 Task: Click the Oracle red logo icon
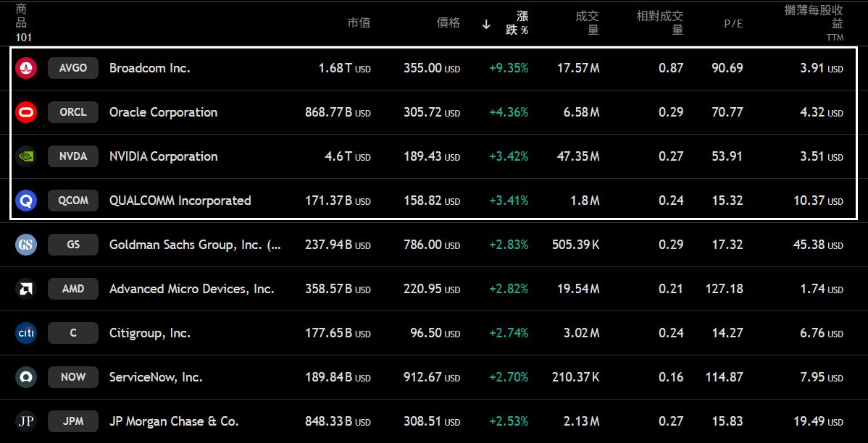pos(26,112)
